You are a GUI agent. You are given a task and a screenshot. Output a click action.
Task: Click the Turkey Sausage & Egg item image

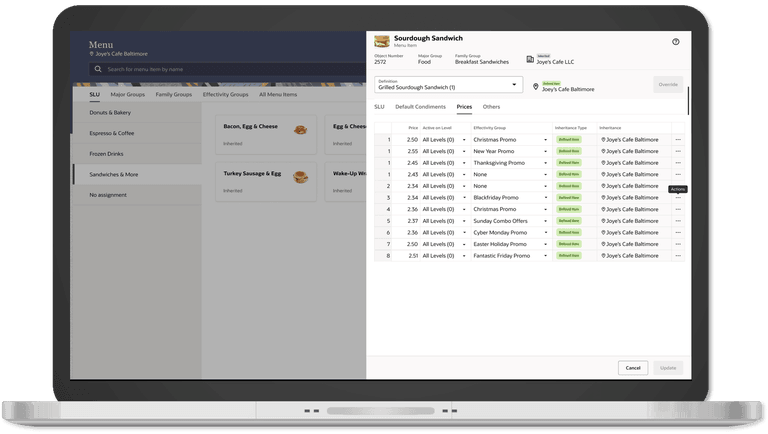300,174
